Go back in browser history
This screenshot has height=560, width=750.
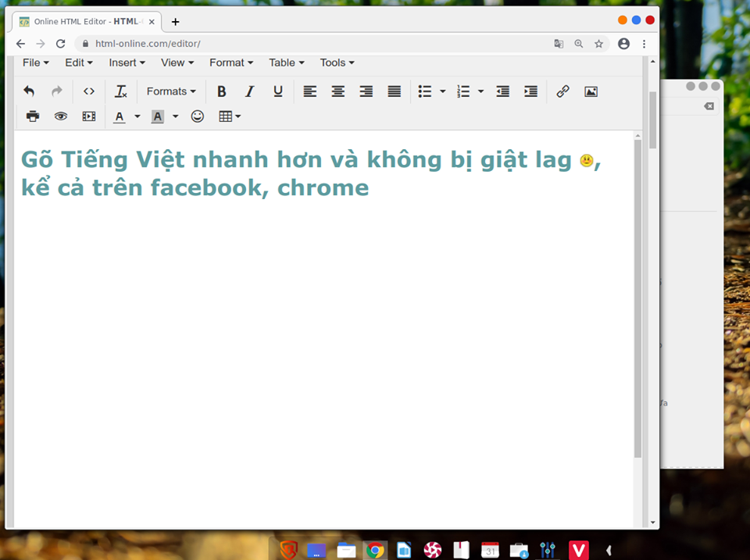[20, 44]
